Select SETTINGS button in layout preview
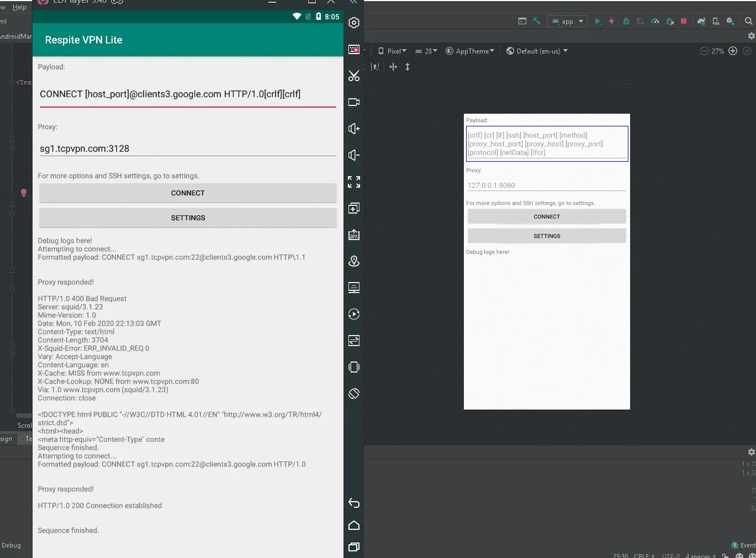Screen dimensions: 756x558 547,236
